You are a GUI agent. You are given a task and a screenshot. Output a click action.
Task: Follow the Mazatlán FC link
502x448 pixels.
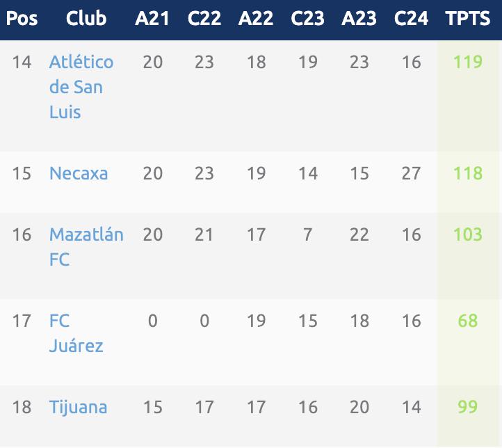click(86, 247)
